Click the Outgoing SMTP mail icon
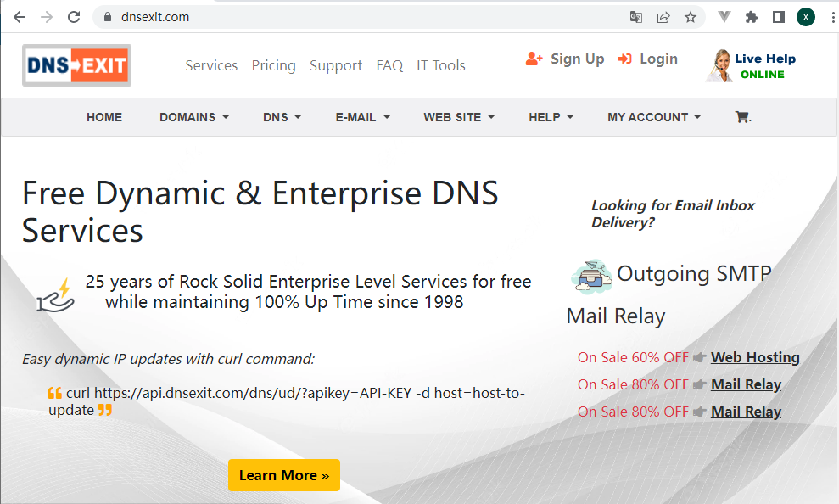This screenshot has width=839, height=504. coord(591,277)
